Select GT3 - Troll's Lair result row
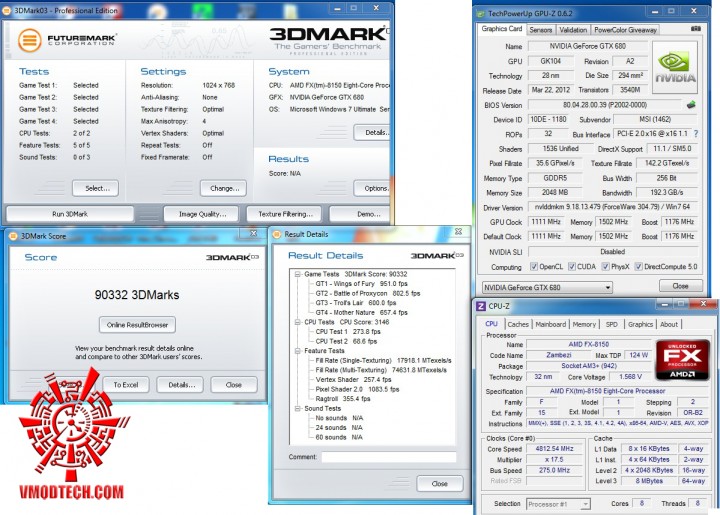This screenshot has width=720, height=515. (x=355, y=303)
